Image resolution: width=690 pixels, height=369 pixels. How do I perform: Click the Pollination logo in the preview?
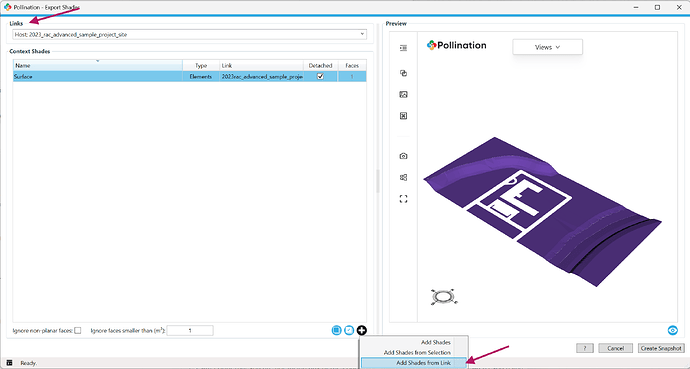[x=456, y=45]
